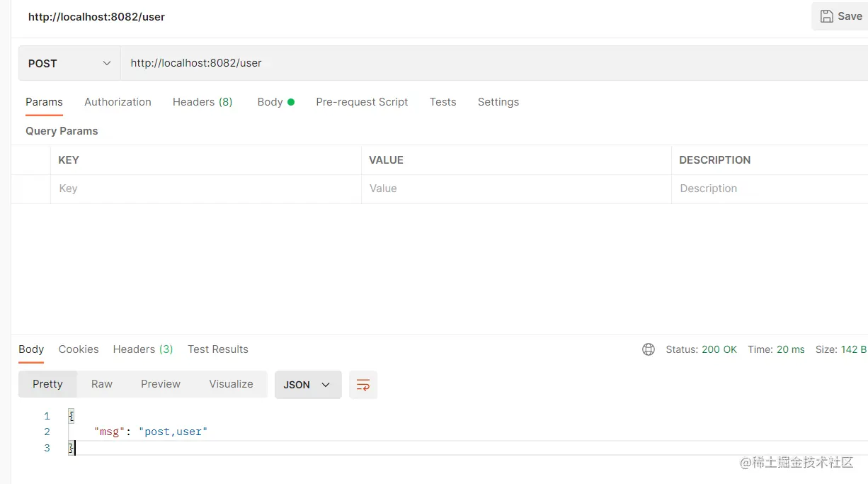
Task: Open the Test Results tab
Action: (218, 349)
